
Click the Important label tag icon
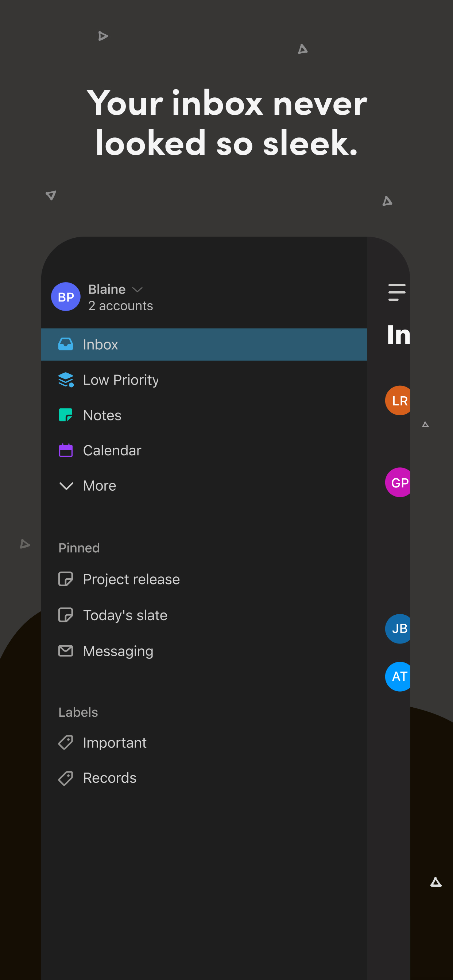[x=66, y=743]
